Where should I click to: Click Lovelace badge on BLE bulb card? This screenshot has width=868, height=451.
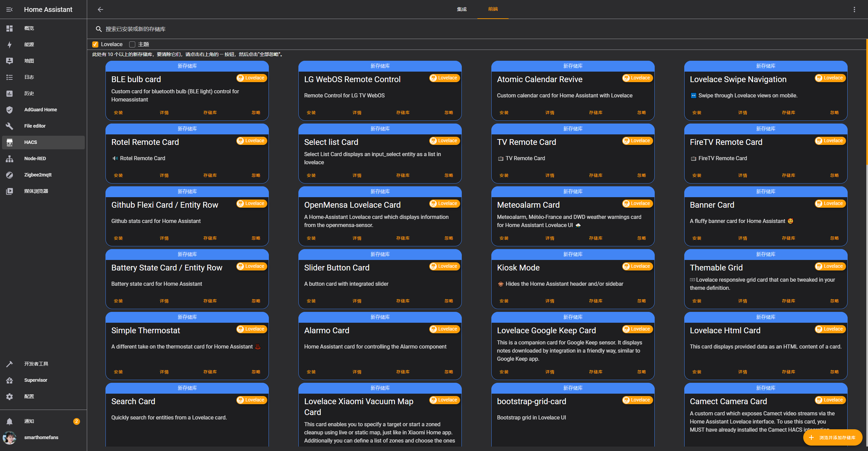(252, 78)
